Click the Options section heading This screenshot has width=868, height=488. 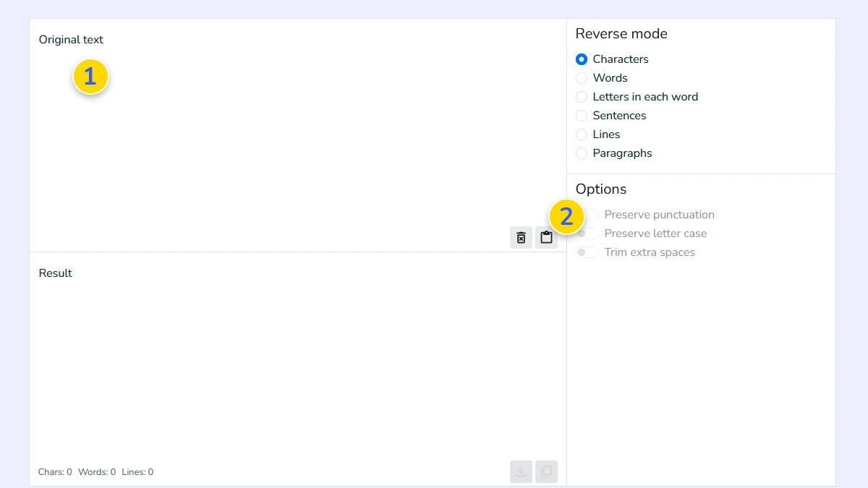coord(600,189)
